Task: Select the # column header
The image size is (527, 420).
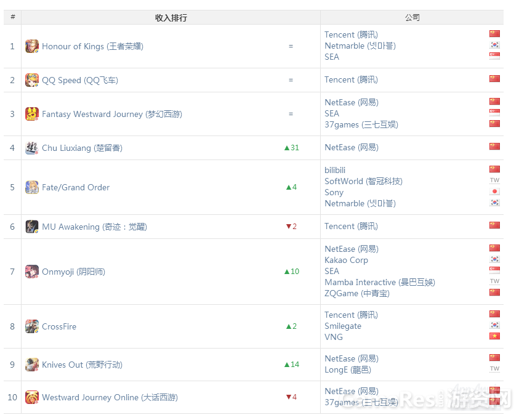Action: [x=12, y=17]
